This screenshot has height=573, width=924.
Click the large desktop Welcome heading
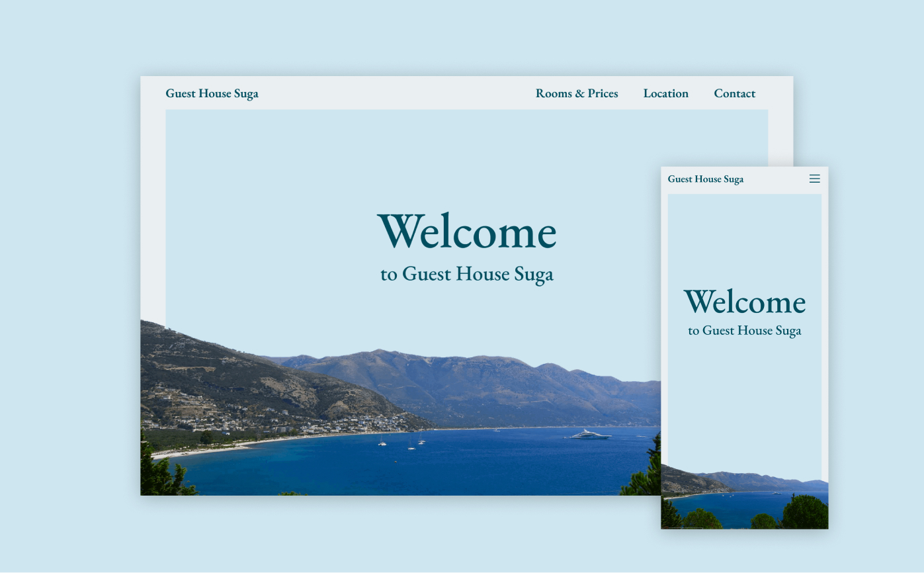pos(466,232)
